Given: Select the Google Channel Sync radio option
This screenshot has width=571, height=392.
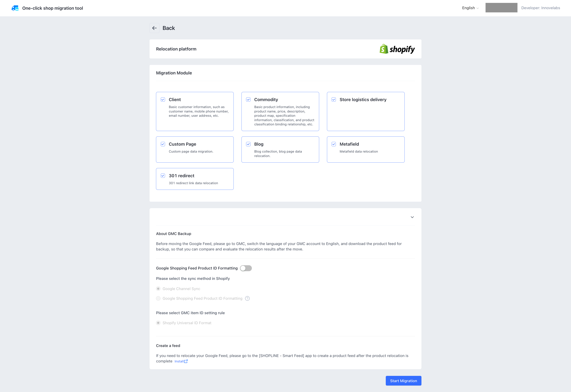Looking at the screenshot, I should point(158,289).
